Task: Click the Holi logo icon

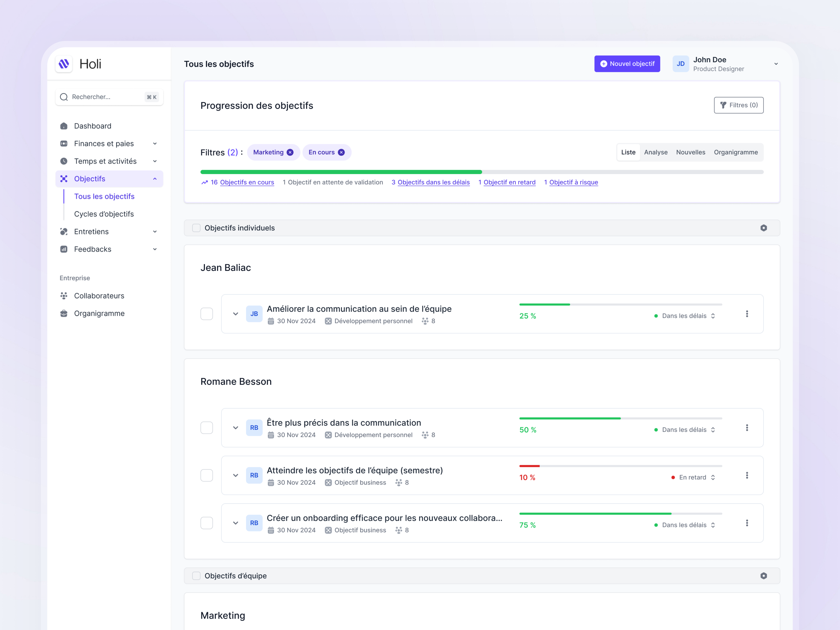Action: point(64,64)
